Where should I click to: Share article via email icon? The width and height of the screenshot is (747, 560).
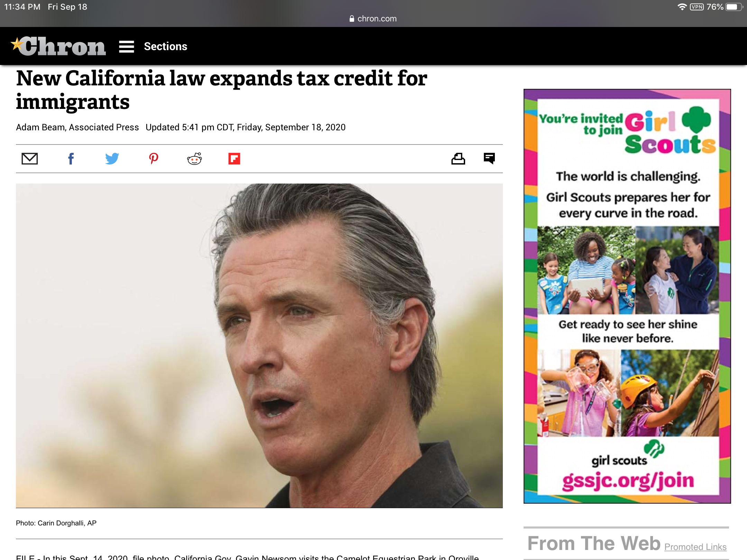pos(30,159)
